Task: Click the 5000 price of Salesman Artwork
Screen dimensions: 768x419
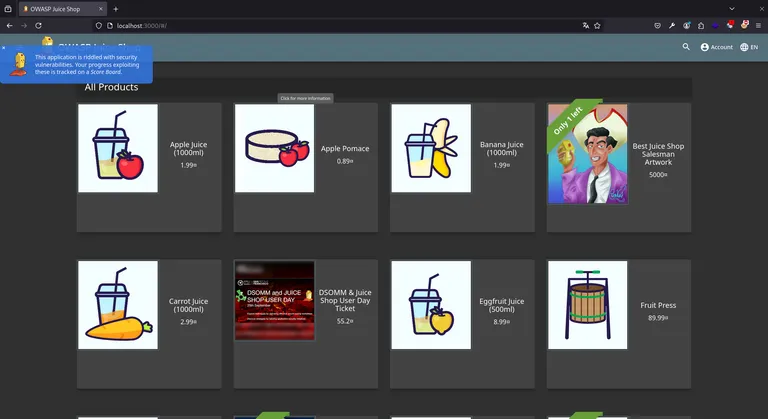Action: [658, 174]
